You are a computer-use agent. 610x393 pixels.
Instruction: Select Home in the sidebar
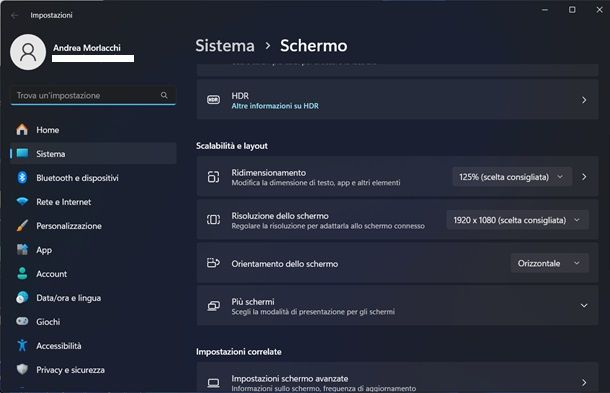point(93,130)
